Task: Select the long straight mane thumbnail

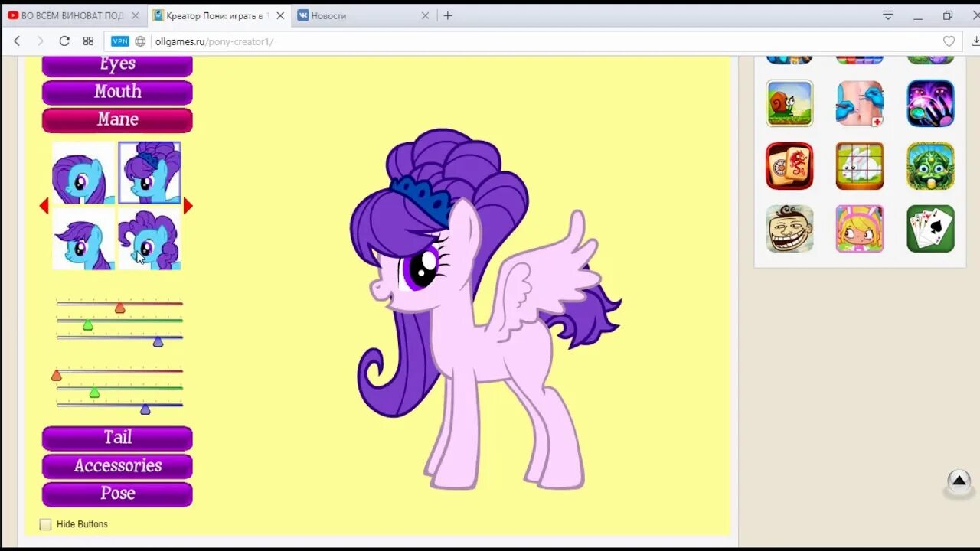Action: (x=83, y=173)
